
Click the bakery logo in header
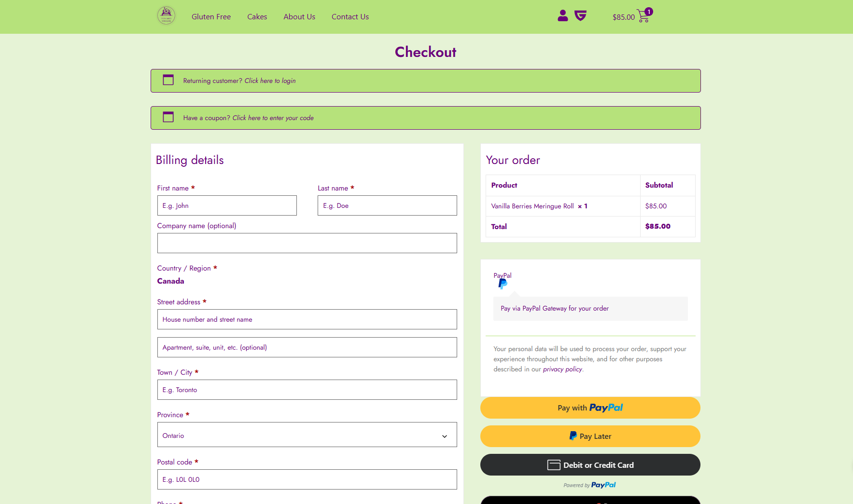click(166, 16)
